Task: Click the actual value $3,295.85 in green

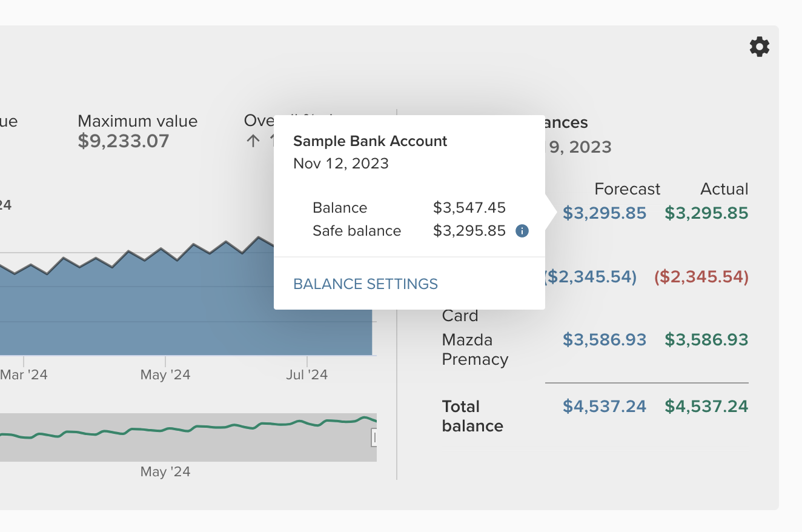Action: point(706,213)
